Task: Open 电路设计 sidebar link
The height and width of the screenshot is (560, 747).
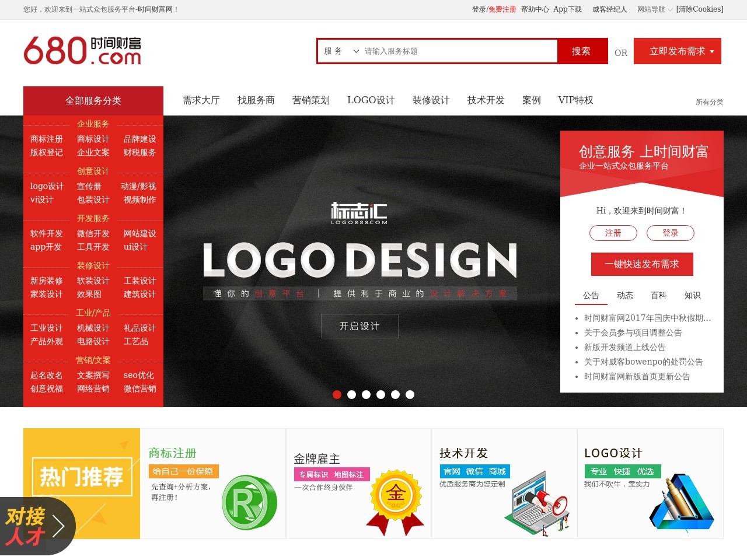Action: (x=93, y=342)
